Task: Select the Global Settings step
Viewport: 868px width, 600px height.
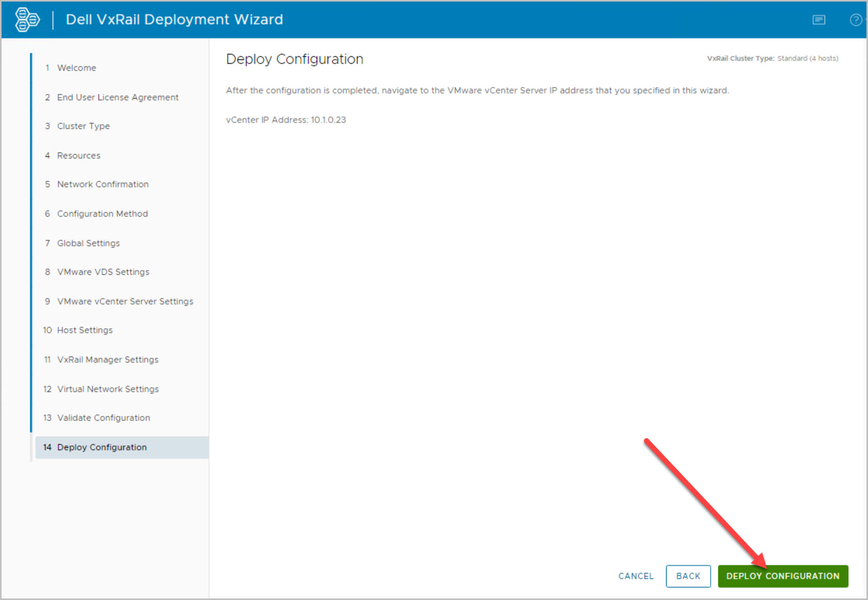Action: [89, 243]
